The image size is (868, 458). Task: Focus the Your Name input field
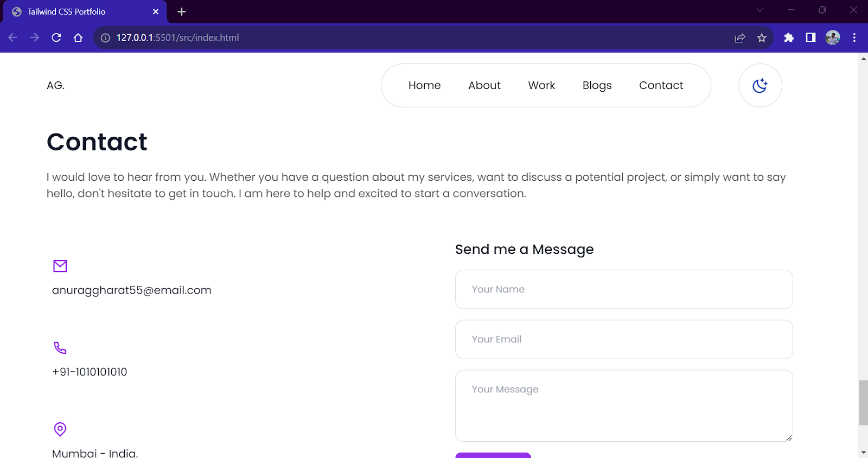coord(624,289)
